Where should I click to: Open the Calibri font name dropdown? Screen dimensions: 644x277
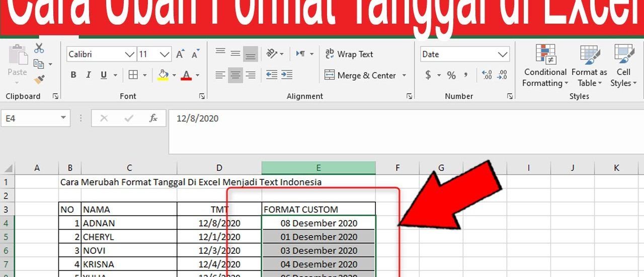tap(130, 54)
